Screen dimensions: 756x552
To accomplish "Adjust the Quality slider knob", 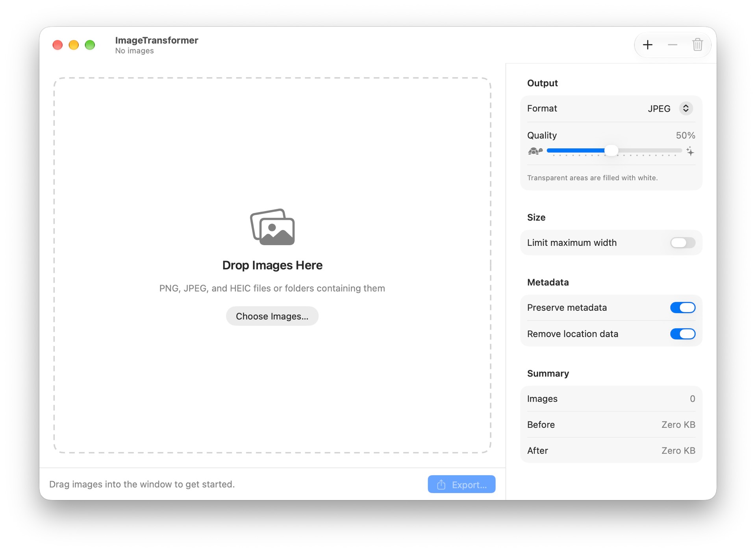I will pos(611,150).
